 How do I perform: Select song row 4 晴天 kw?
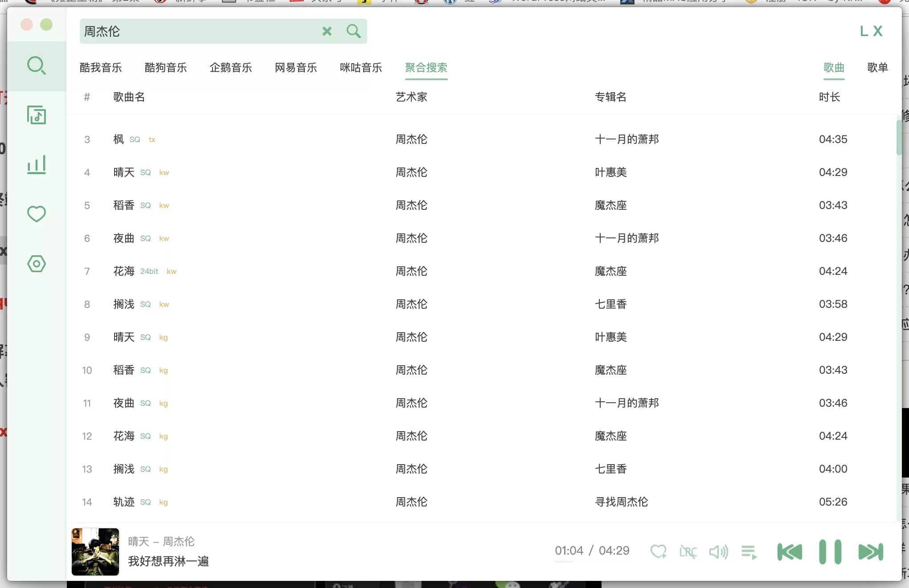481,172
